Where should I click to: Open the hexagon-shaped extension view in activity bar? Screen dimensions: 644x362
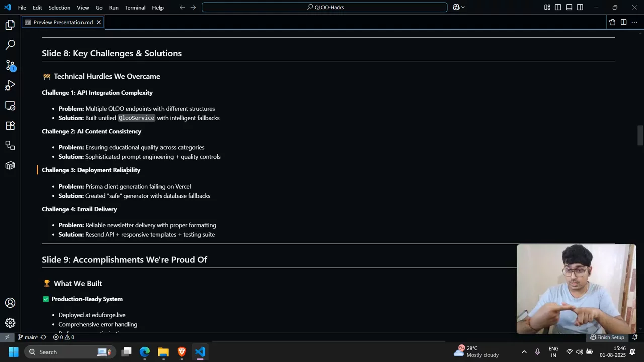pos(10,166)
